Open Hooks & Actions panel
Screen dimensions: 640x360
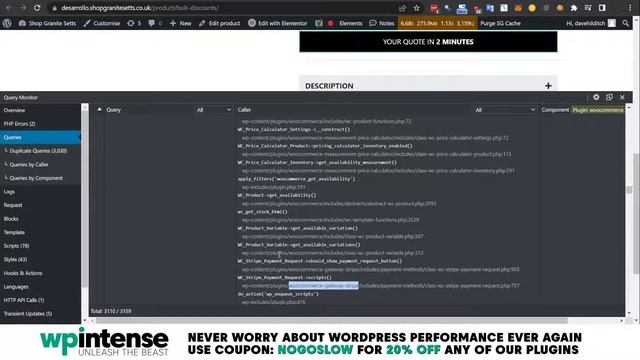[40, 273]
